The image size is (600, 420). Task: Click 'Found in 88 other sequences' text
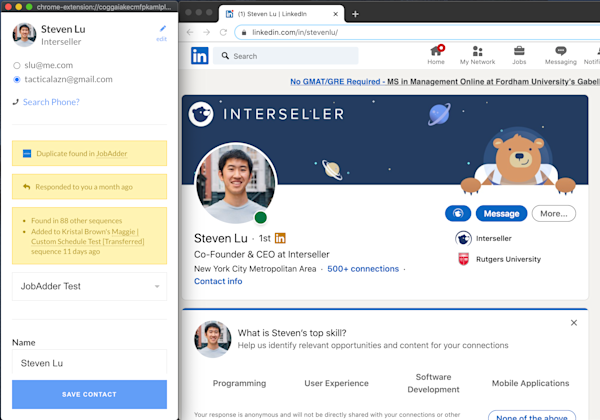coord(77,221)
